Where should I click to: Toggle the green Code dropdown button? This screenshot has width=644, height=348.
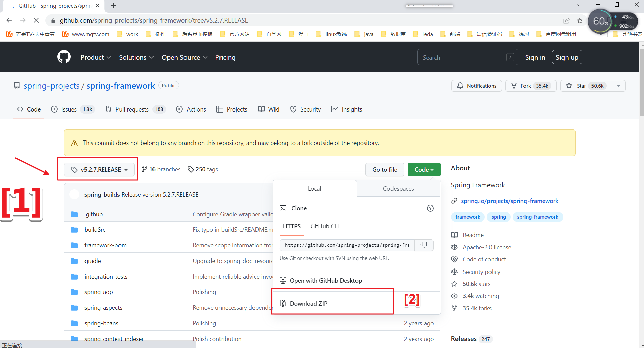424,169
